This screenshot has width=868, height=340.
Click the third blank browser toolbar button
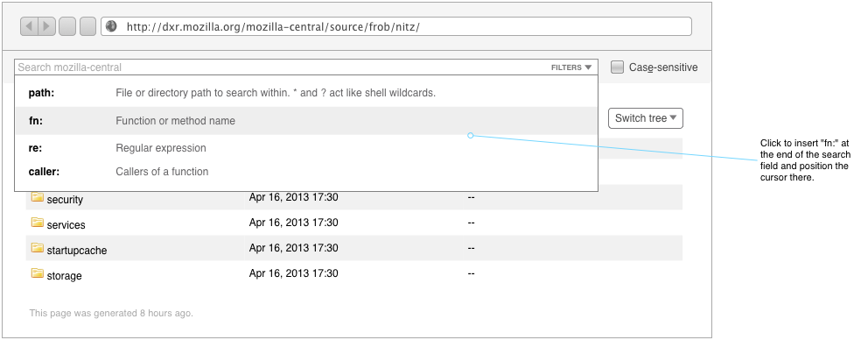(x=67, y=26)
